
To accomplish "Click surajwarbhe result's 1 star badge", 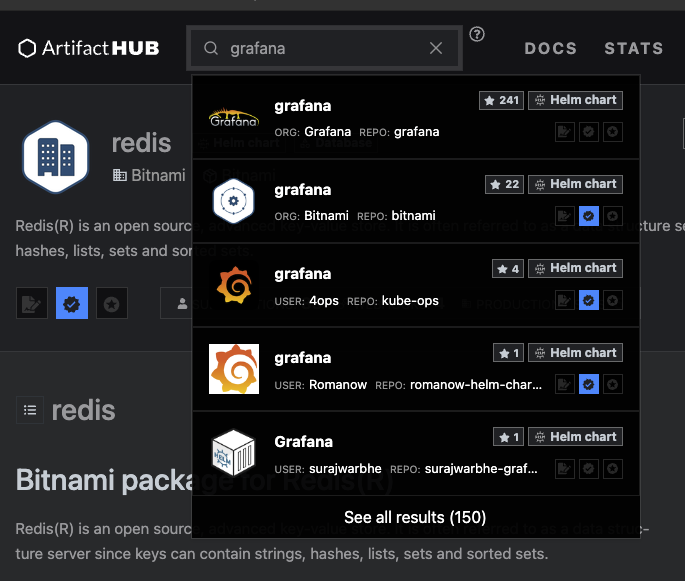I will [509, 437].
